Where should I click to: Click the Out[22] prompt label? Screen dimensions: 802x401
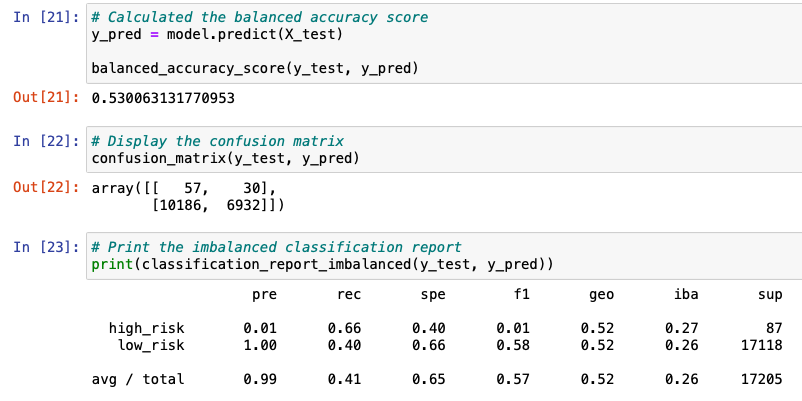[46, 188]
